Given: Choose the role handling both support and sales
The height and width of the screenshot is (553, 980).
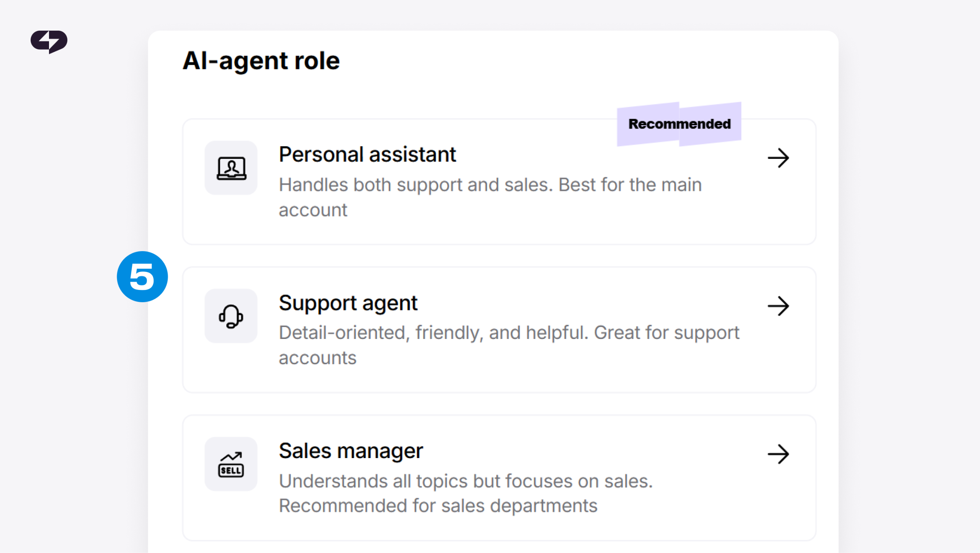Looking at the screenshot, I should pos(499,182).
